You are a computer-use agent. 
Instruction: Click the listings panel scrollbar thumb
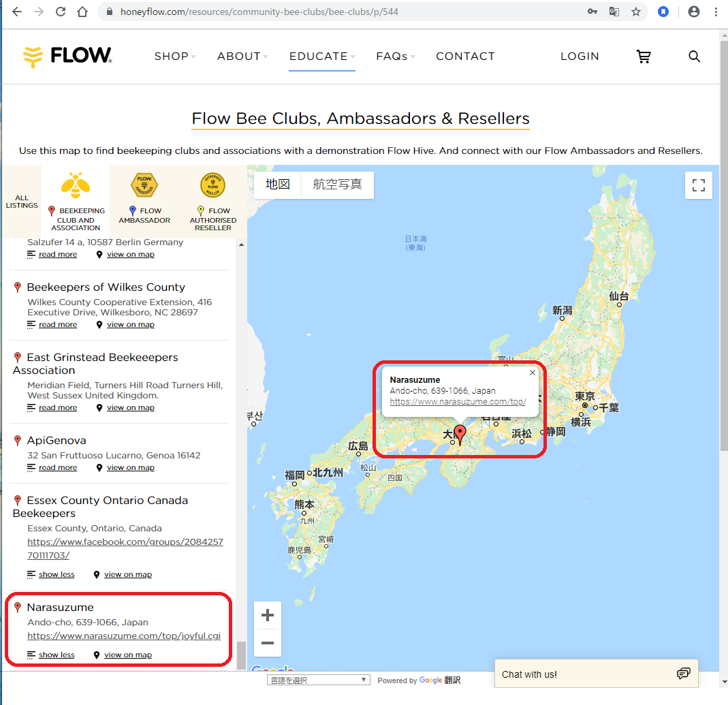click(x=241, y=655)
